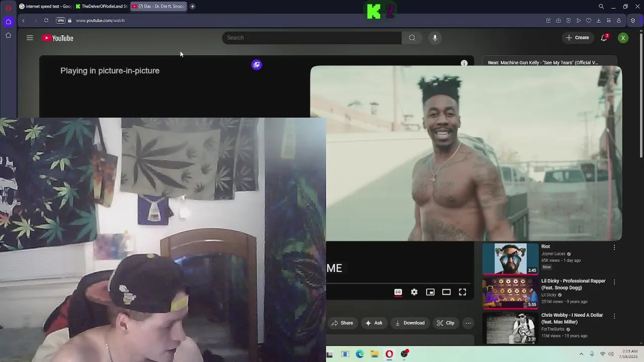Image resolution: width=644 pixels, height=362 pixels.
Task: Open more actions ellipsis beside Clip
Action: [468, 323]
